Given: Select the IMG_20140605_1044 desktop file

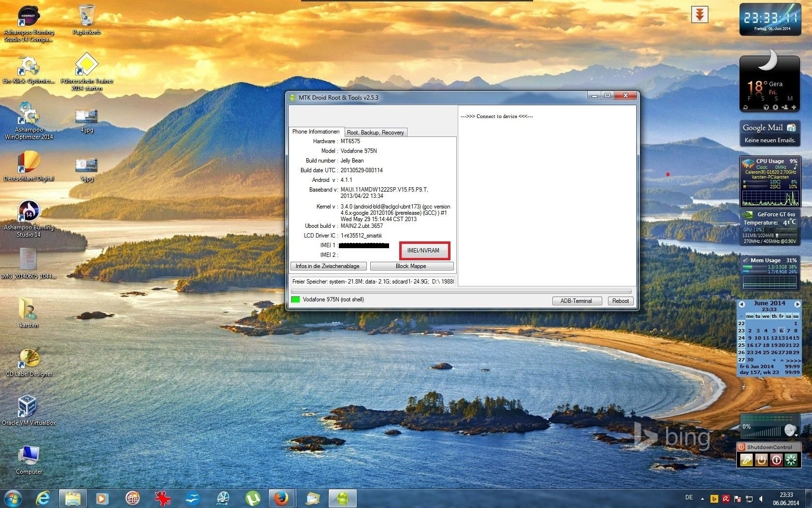Looking at the screenshot, I should coord(29,264).
